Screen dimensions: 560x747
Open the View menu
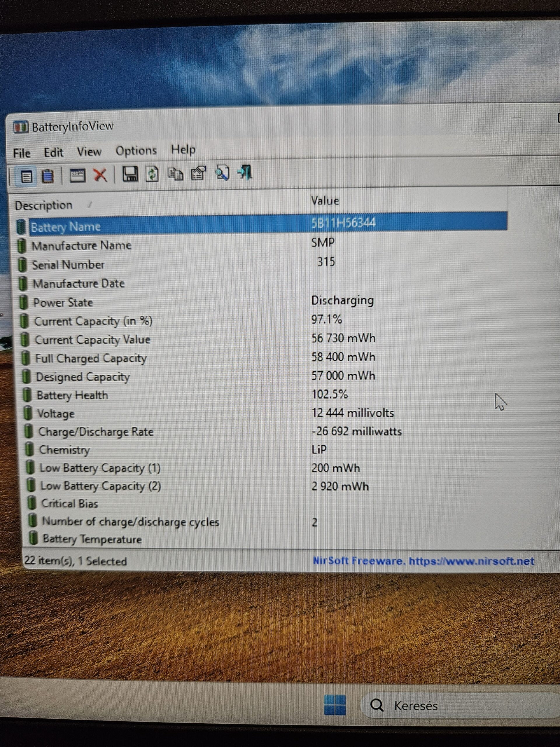coord(89,152)
